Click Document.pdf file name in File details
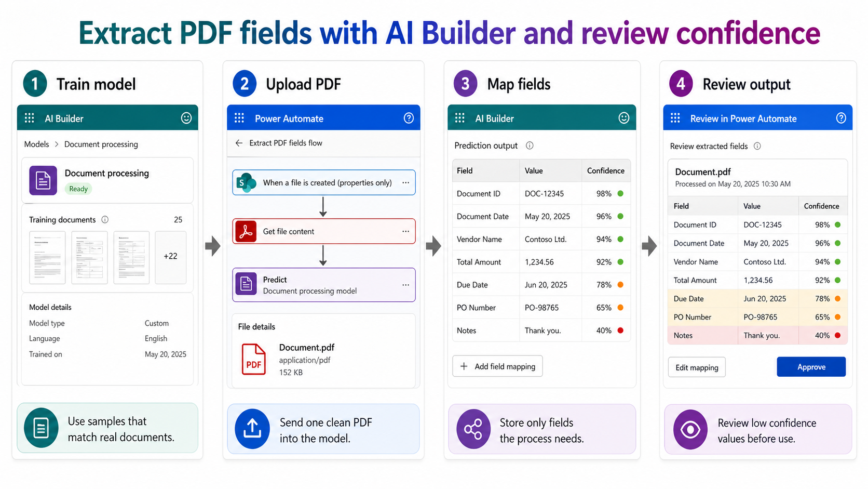Viewport: 868px width, 489px height. click(307, 347)
